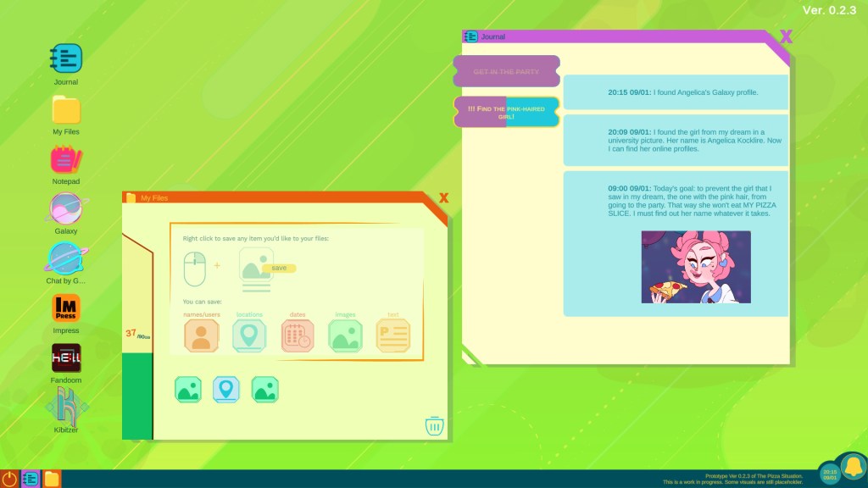
Task: Click the pink-haired girl pizza picture
Action: click(695, 267)
